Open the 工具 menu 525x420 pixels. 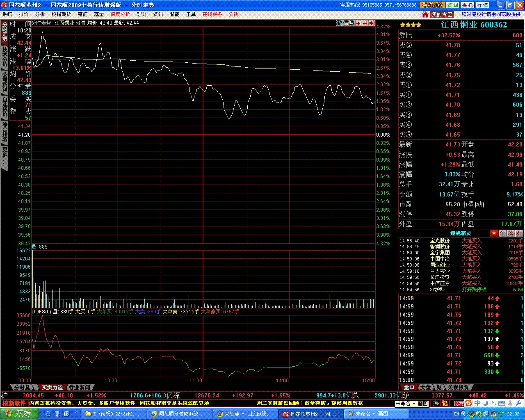coord(191,14)
